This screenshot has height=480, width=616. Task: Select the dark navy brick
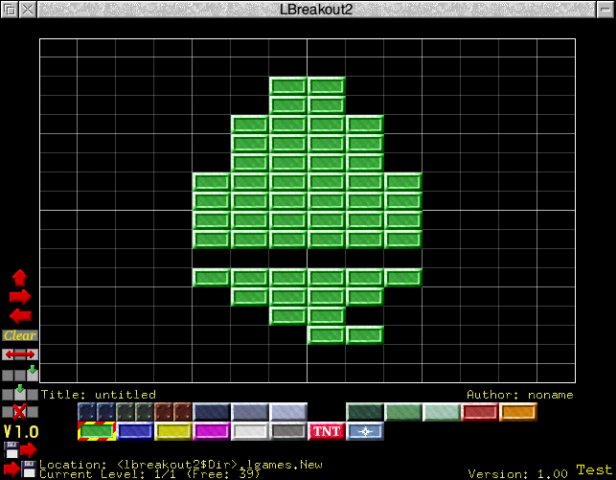pyautogui.click(x=211, y=412)
